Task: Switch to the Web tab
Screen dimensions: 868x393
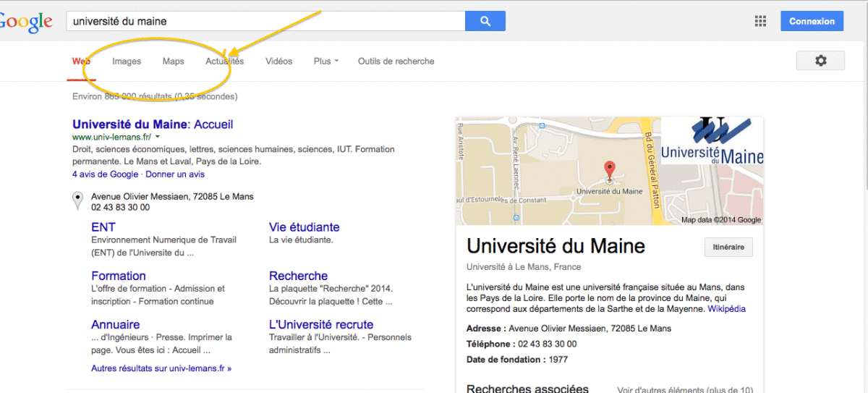Action: click(x=81, y=62)
